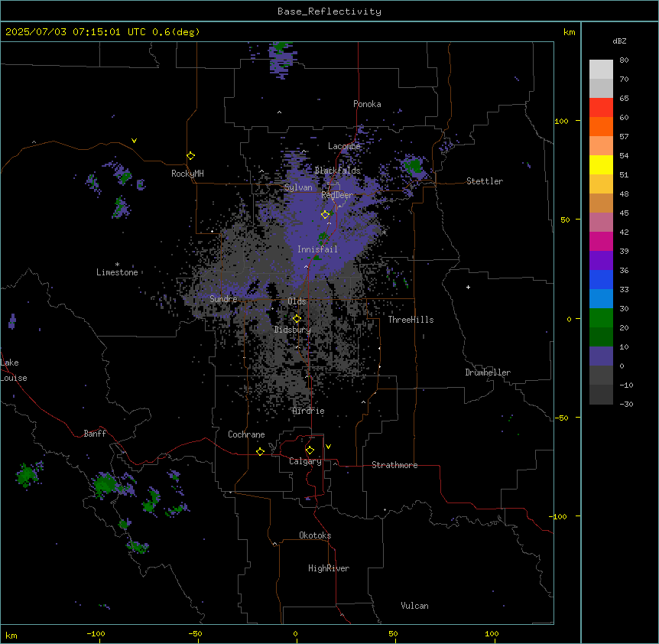The width and height of the screenshot is (659, 644).
Task: Click the Banff label
Action: coord(95,434)
